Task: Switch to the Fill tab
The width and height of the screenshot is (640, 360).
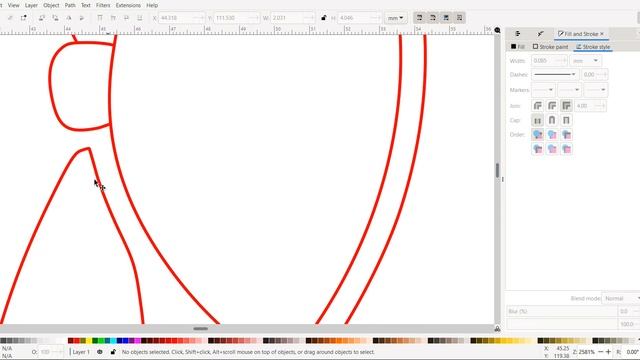Action: [x=518, y=47]
